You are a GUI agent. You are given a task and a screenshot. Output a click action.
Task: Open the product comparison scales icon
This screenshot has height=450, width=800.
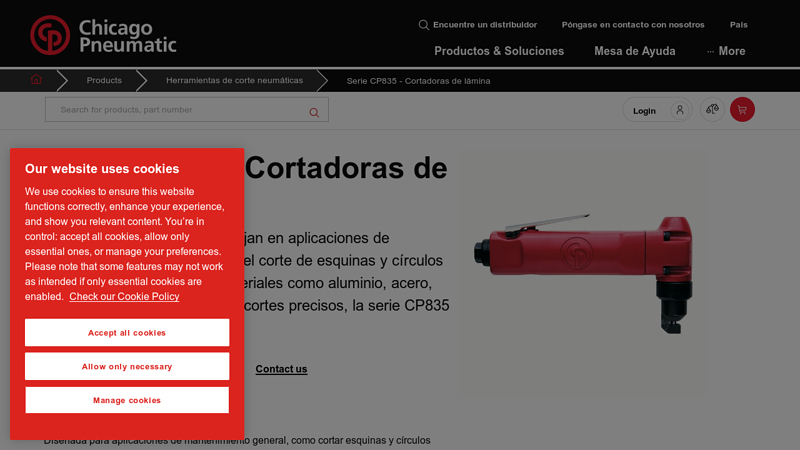(712, 110)
